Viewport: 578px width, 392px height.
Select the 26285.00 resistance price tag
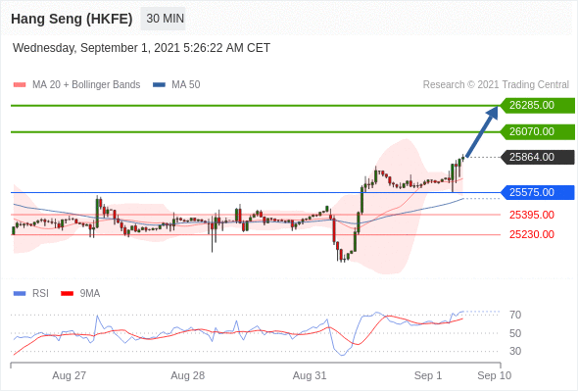(x=538, y=106)
